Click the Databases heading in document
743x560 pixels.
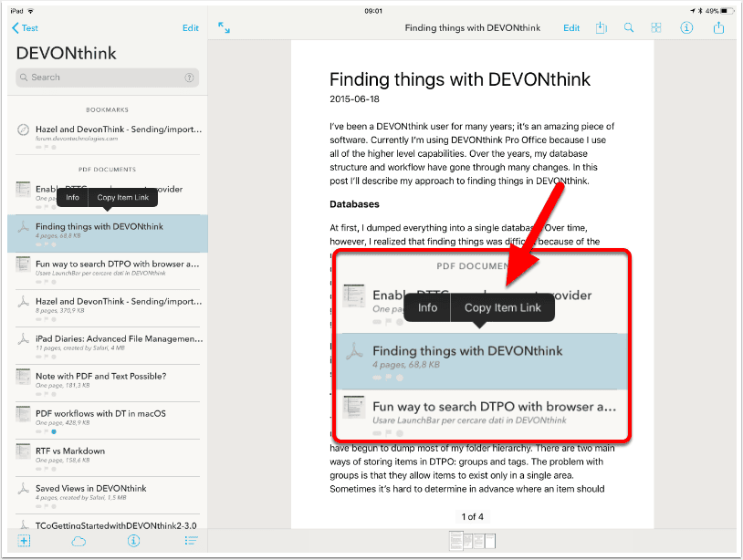click(354, 204)
